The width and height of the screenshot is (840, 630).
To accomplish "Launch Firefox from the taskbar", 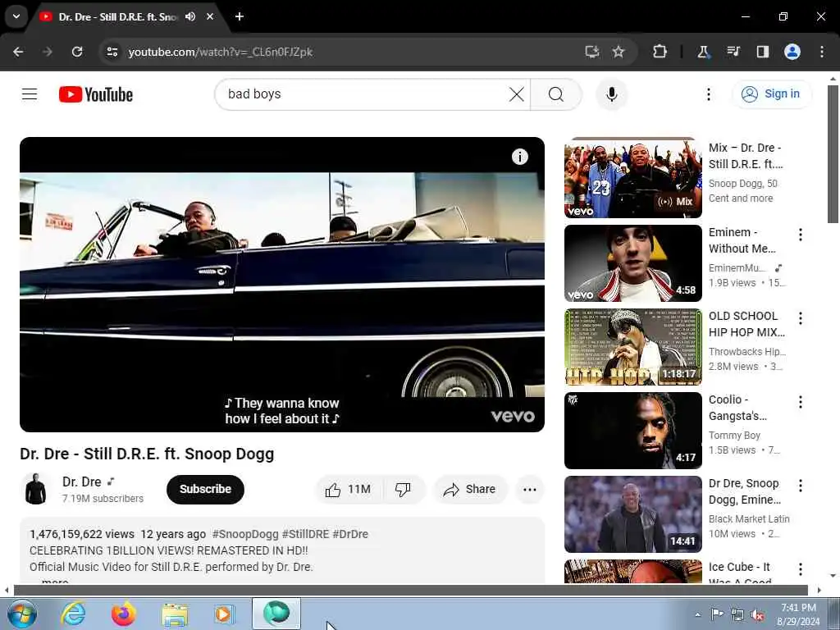I will point(123,614).
